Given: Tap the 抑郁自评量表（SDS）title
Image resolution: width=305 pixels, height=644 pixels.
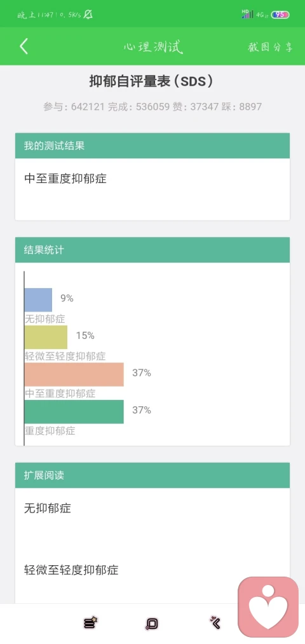Looking at the screenshot, I should pos(152,81).
